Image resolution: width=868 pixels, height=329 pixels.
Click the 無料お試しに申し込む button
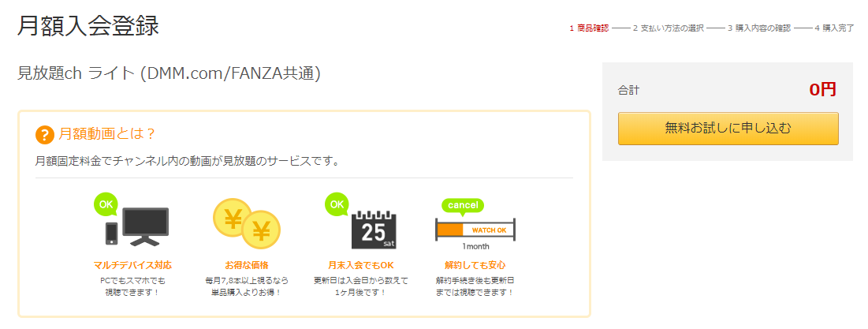[x=728, y=129]
